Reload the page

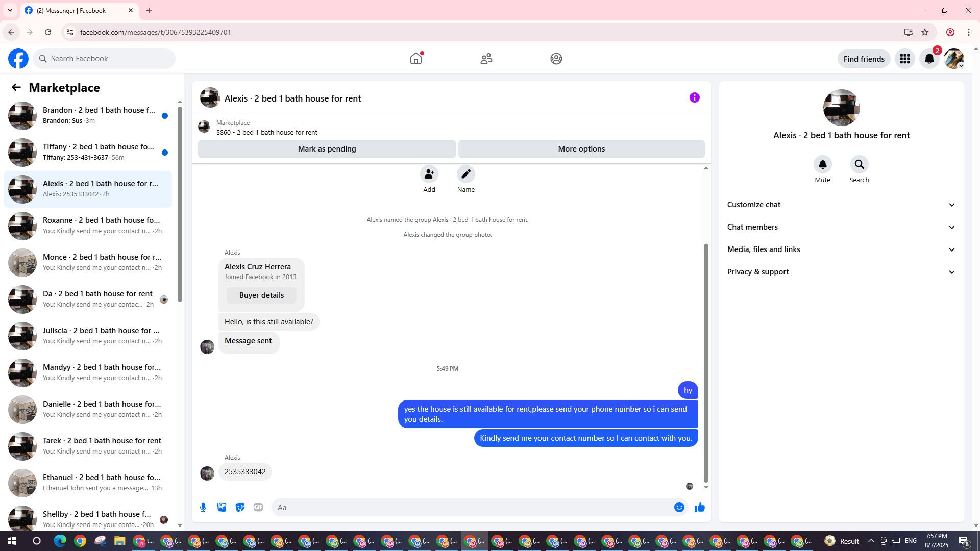[x=48, y=32]
